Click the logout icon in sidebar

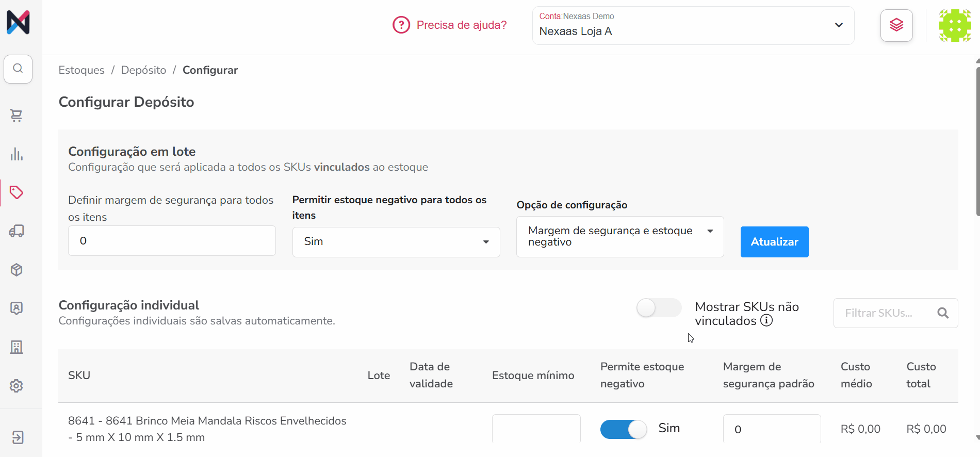pyautogui.click(x=18, y=437)
